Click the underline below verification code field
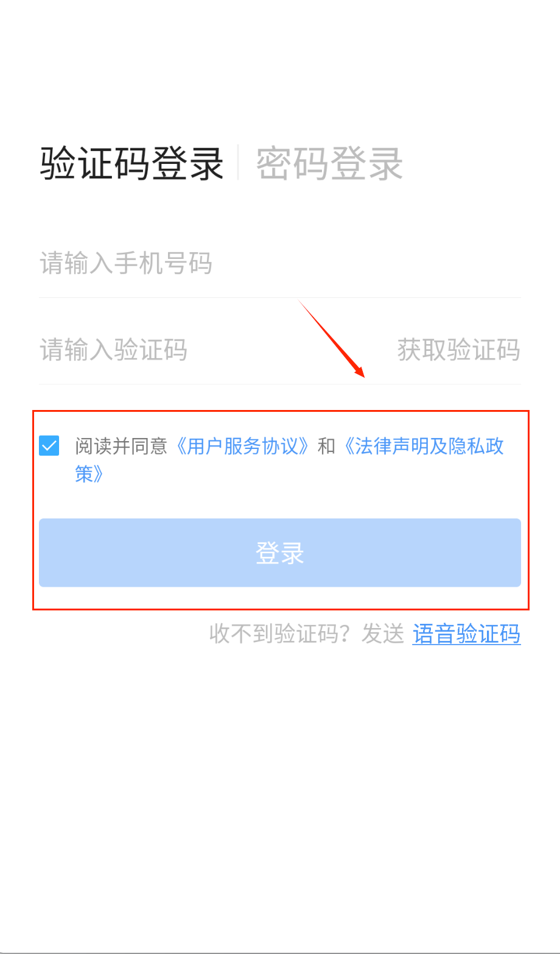 (x=280, y=384)
